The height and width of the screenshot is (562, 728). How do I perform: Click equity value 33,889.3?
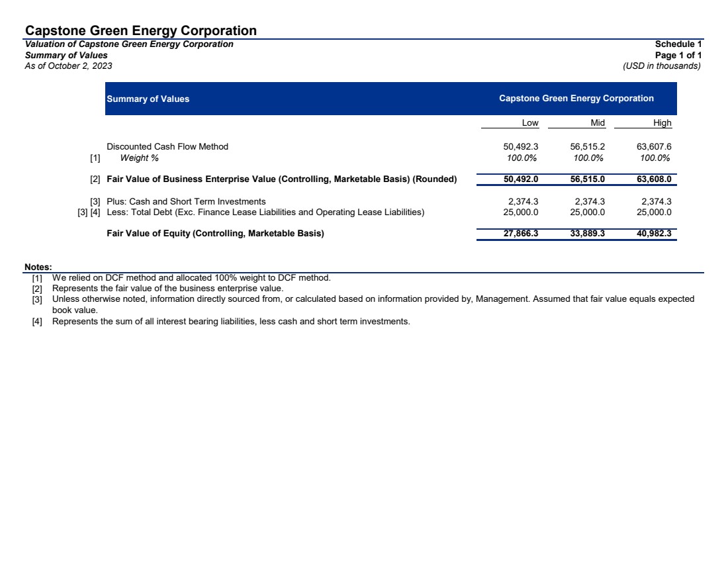[x=587, y=233]
